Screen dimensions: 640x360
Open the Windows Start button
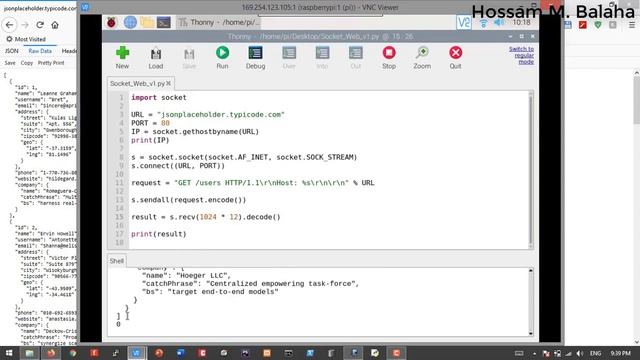point(9,353)
